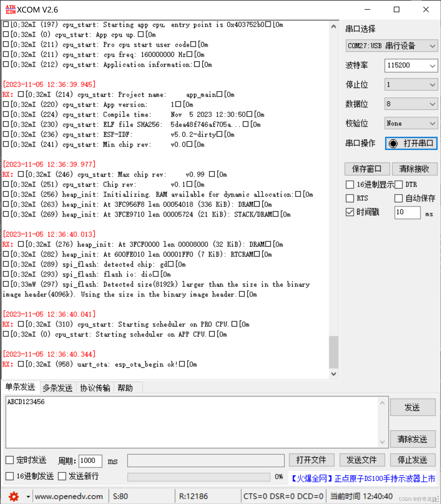
Task: Click the CTS=0 DSR=0 DCD=0 status text
Action: click(x=283, y=496)
